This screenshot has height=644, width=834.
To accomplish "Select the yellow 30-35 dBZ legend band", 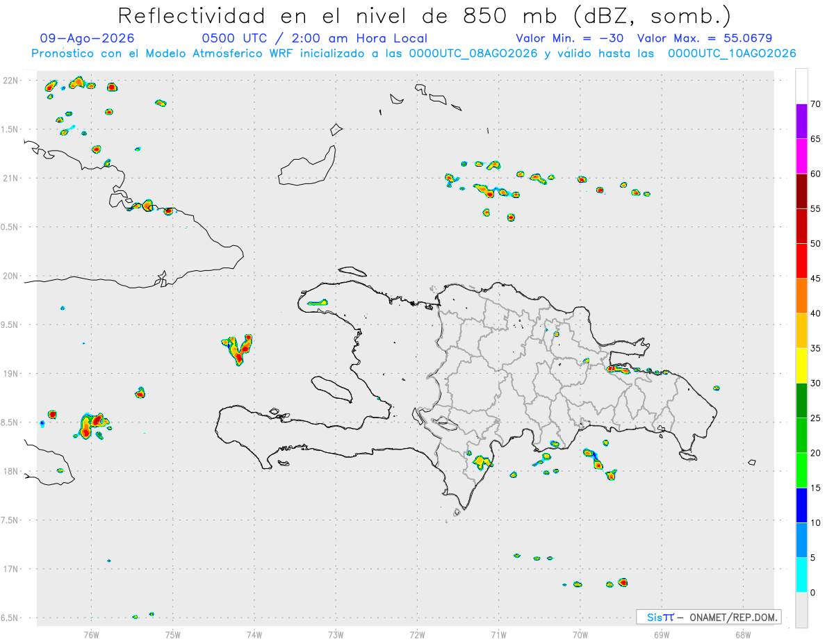I will (801, 365).
